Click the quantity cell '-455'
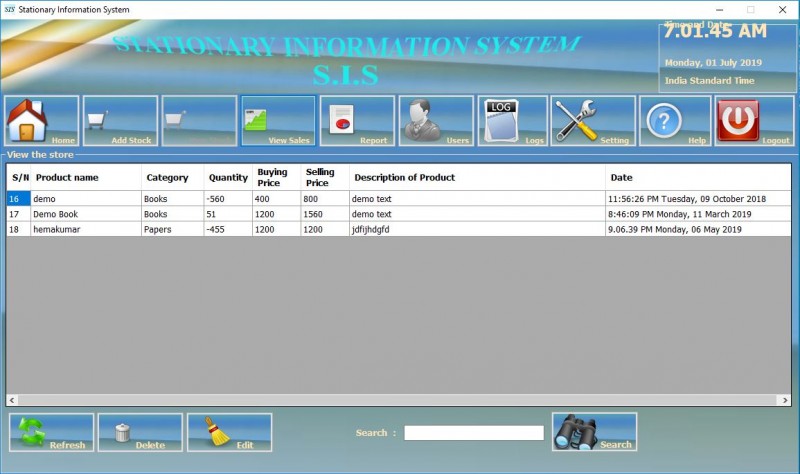800x474 pixels. pos(228,229)
